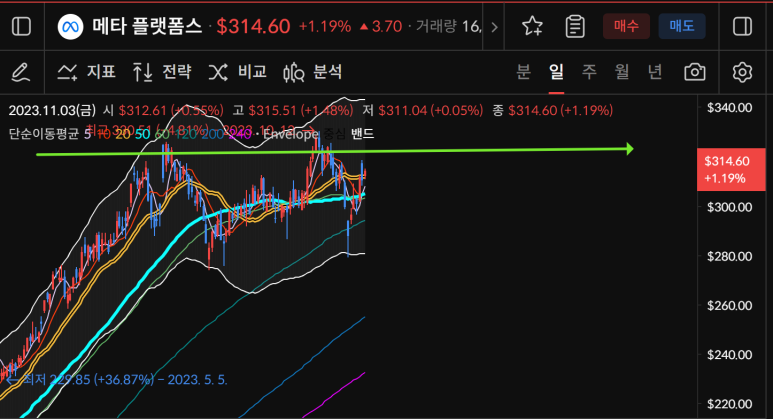Toggle the left sidebar panel icon

(x=21, y=26)
